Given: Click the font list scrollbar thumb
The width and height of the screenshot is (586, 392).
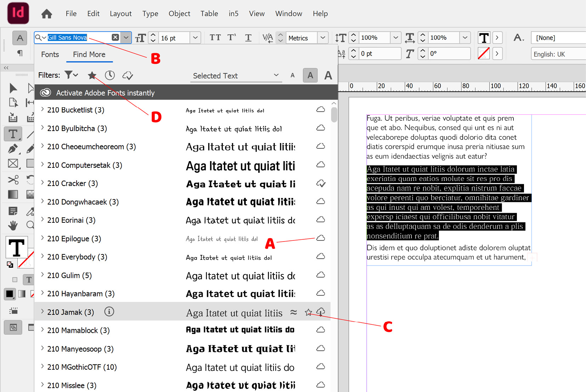Looking at the screenshot, I should click(x=334, y=115).
